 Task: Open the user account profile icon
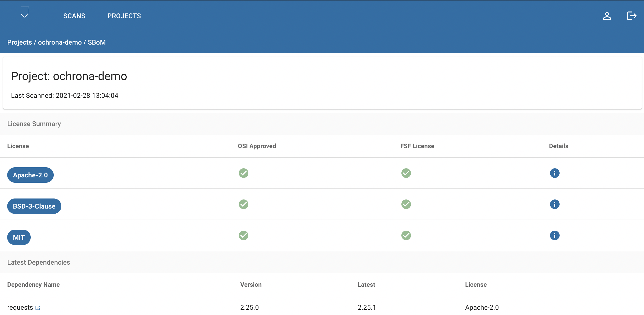tap(607, 16)
